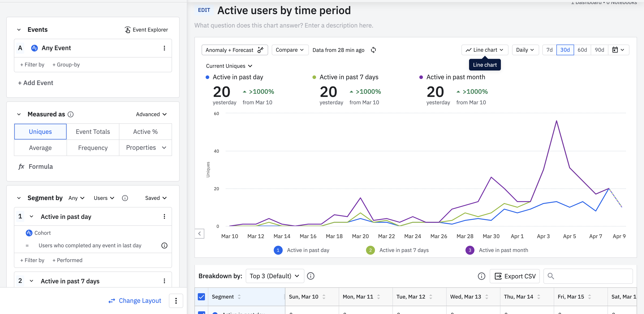Image resolution: width=644 pixels, height=314 pixels.
Task: Open Any Event three-dot options menu
Action: pos(164,48)
